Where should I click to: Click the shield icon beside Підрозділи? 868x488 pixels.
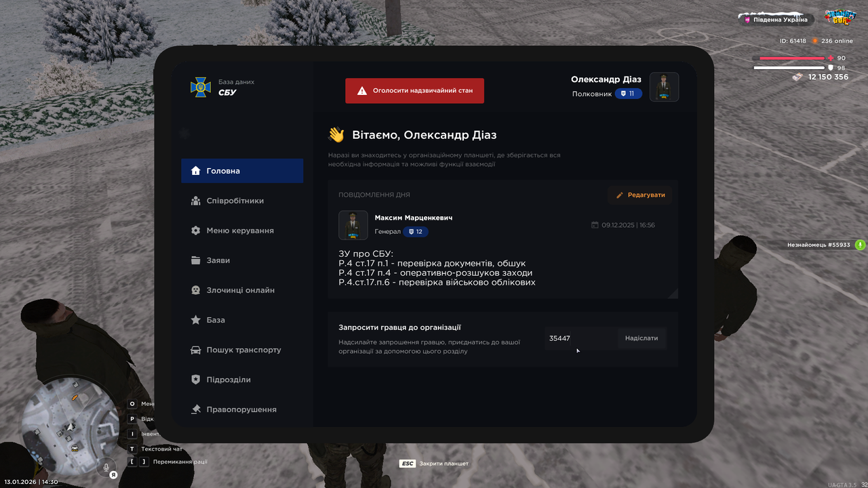point(195,380)
